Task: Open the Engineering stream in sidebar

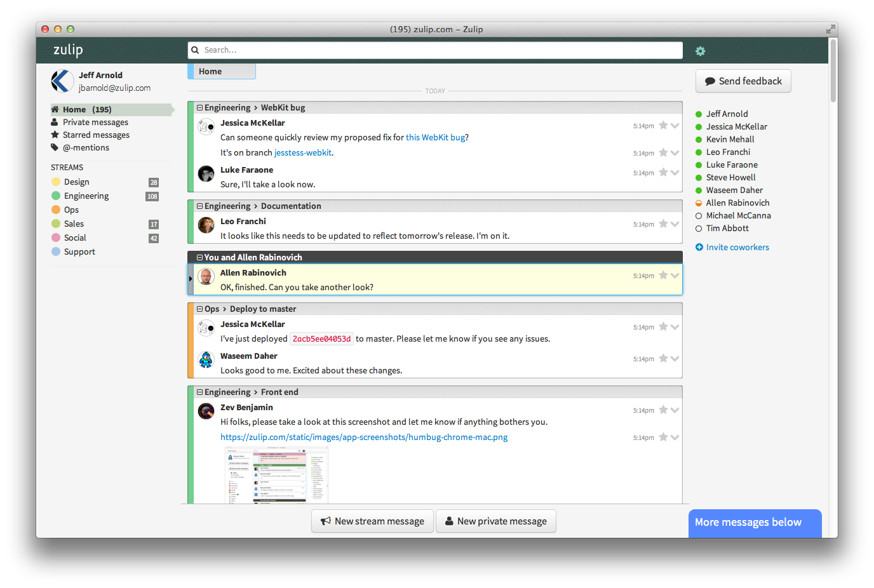Action: click(86, 196)
